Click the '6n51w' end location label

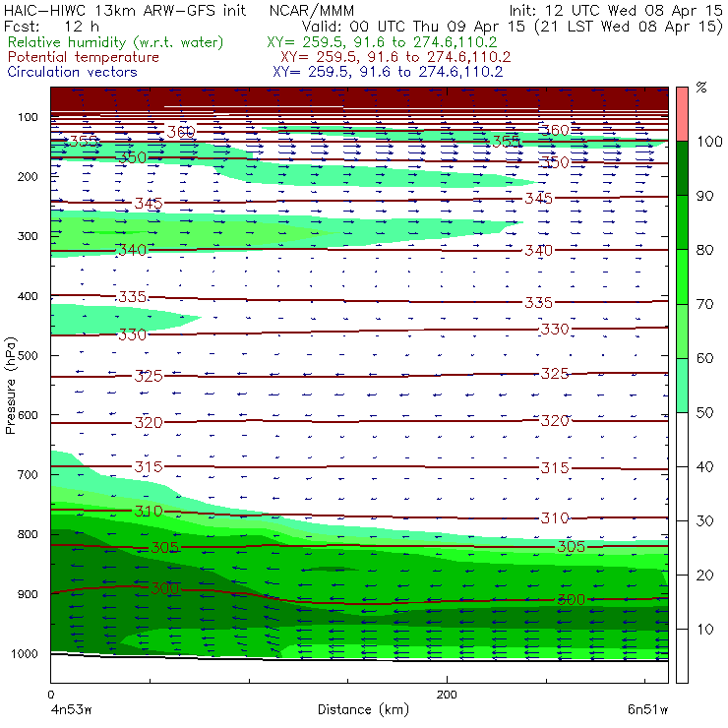tap(647, 710)
